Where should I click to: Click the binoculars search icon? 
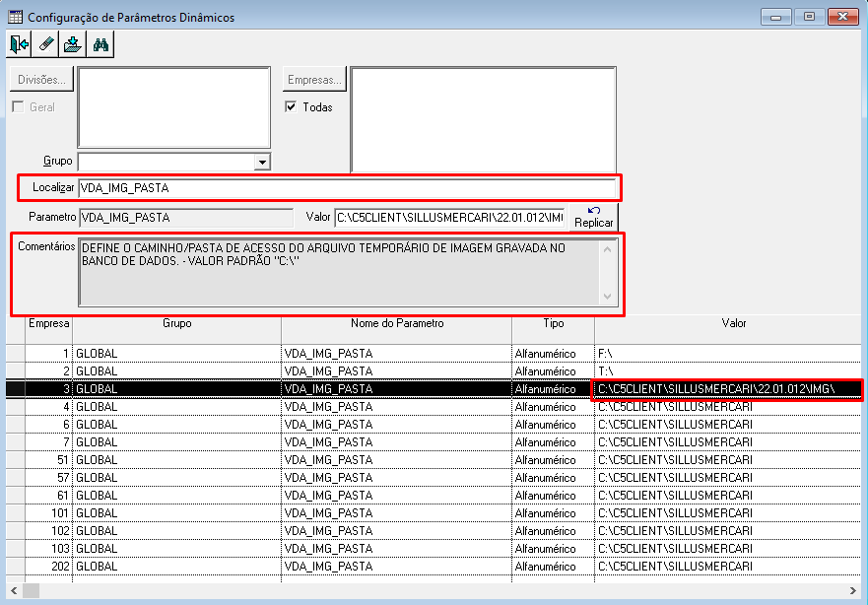pyautogui.click(x=100, y=44)
